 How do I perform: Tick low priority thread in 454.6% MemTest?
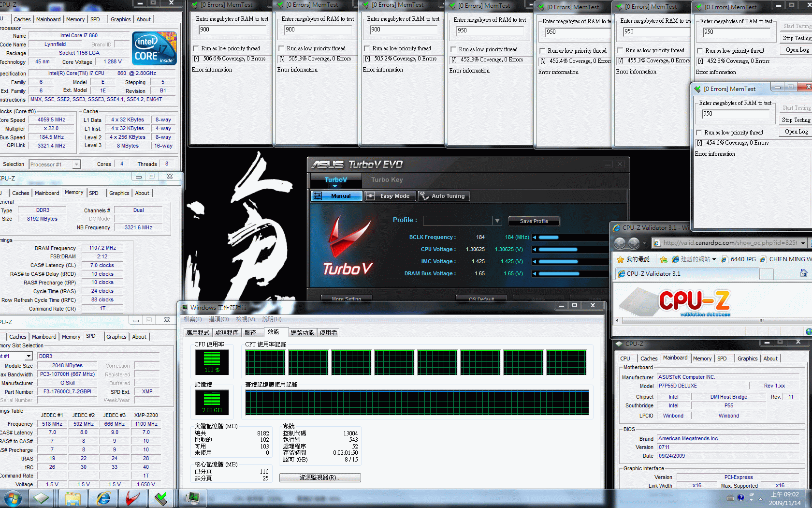click(699, 133)
